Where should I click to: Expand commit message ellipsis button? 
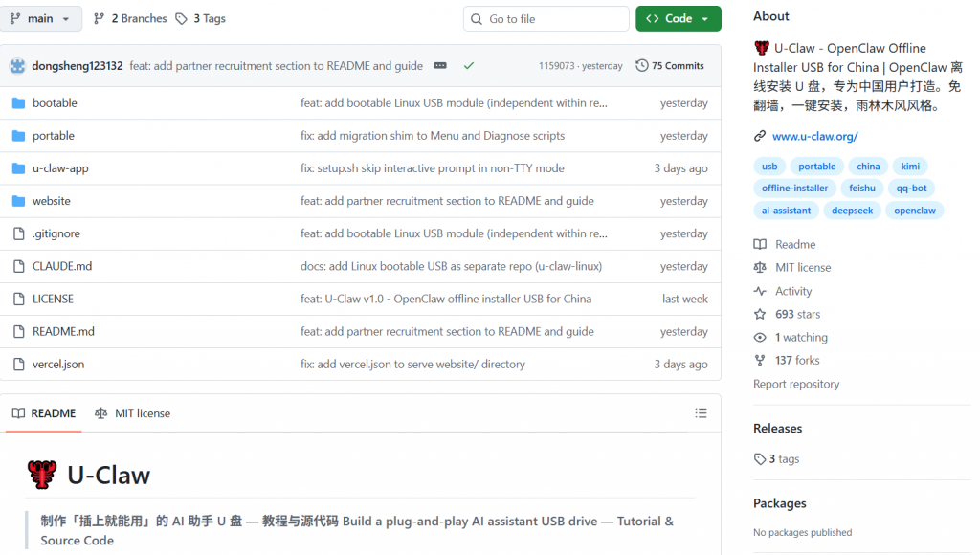pyautogui.click(x=440, y=66)
